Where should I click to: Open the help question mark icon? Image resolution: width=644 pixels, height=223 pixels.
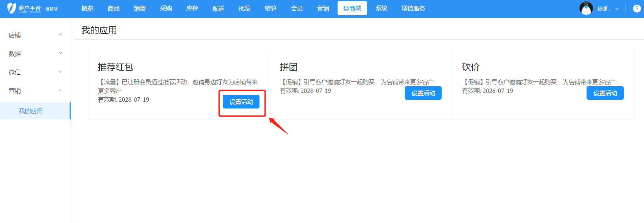(x=637, y=9)
